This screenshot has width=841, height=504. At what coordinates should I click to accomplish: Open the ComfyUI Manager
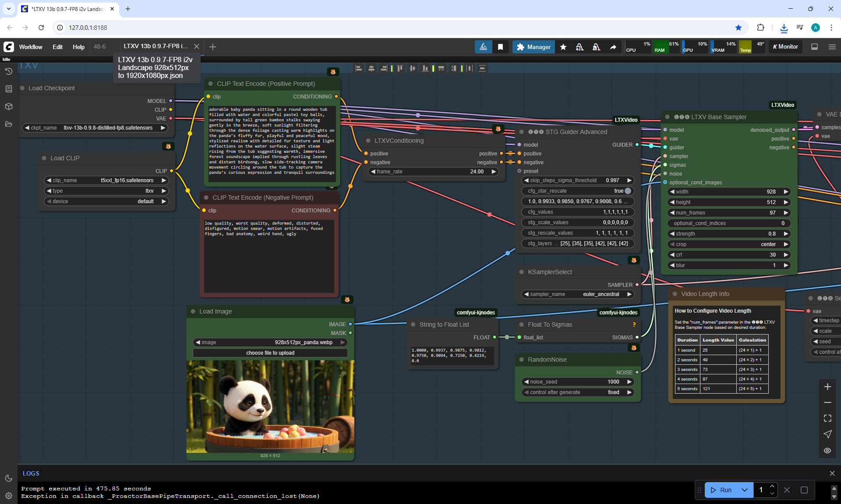(x=534, y=47)
